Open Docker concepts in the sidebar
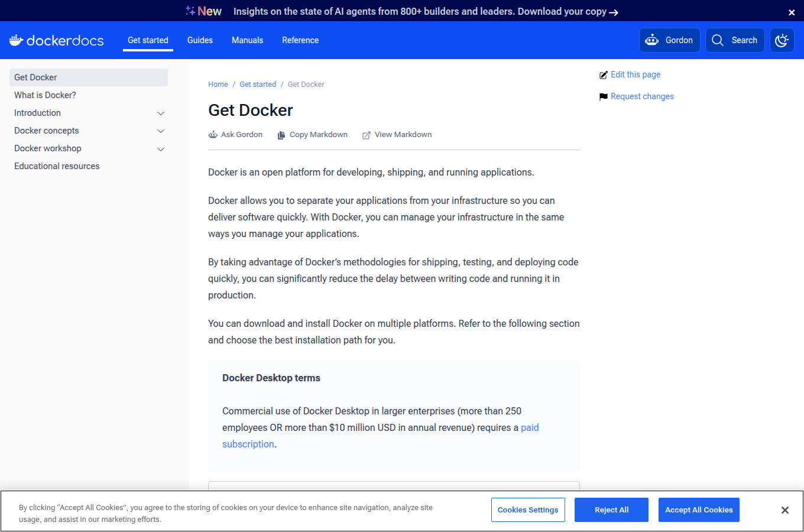 47,131
